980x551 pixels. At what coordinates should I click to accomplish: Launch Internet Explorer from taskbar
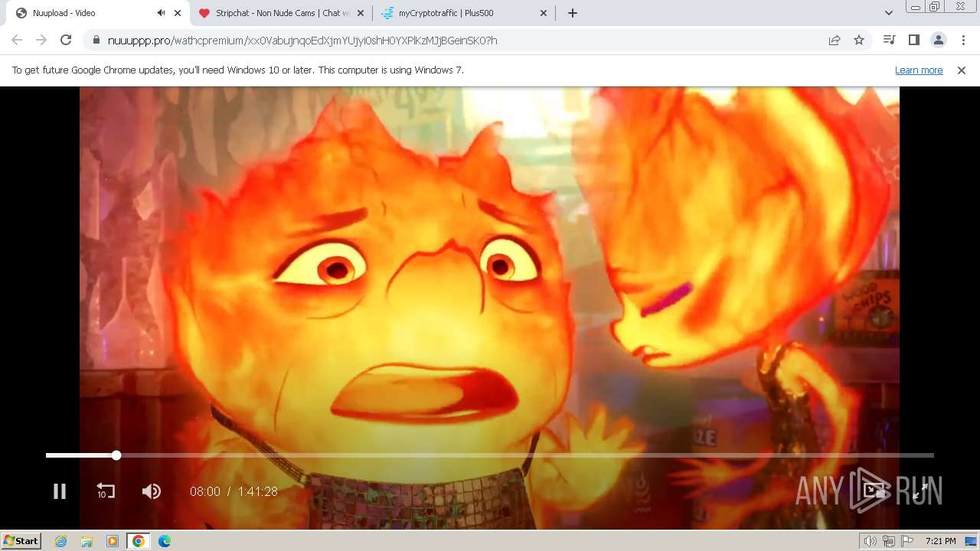[60, 541]
